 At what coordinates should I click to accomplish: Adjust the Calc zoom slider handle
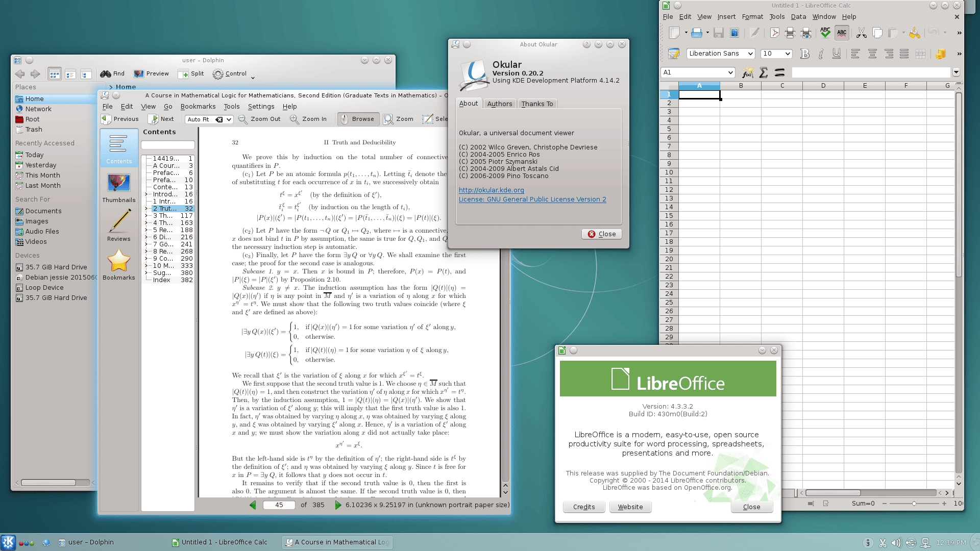914,504
